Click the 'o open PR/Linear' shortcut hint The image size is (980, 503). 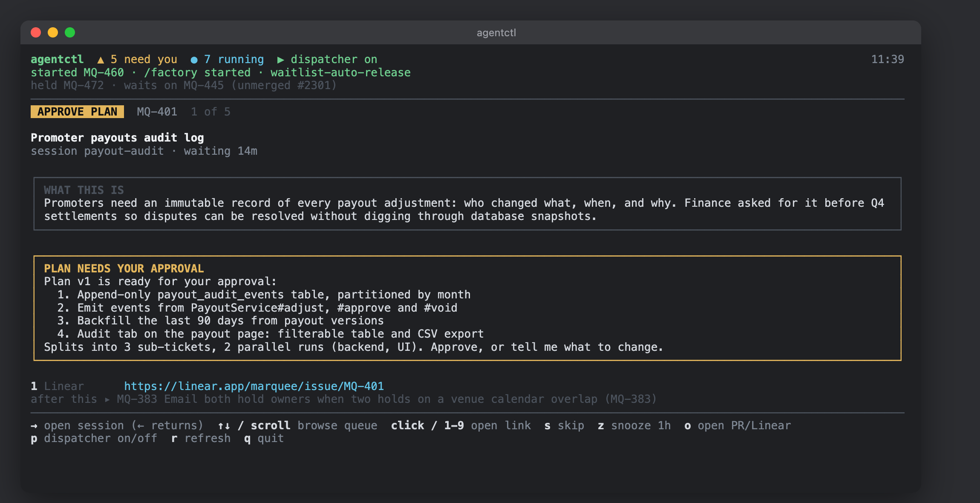click(738, 425)
